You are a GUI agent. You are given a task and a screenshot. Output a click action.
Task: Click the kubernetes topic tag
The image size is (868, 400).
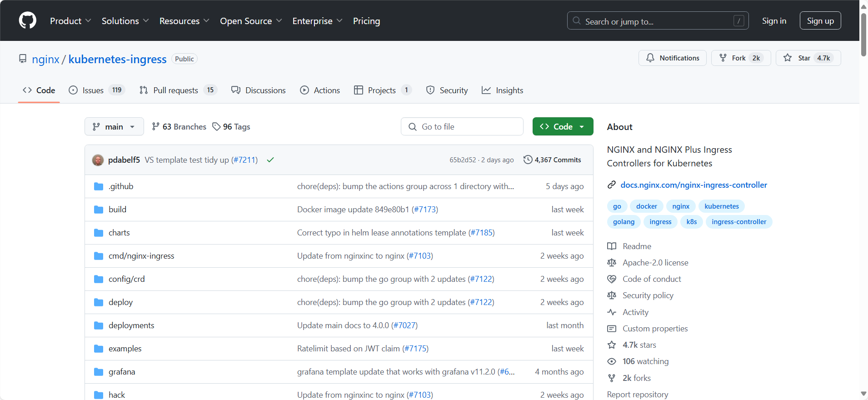pyautogui.click(x=721, y=206)
